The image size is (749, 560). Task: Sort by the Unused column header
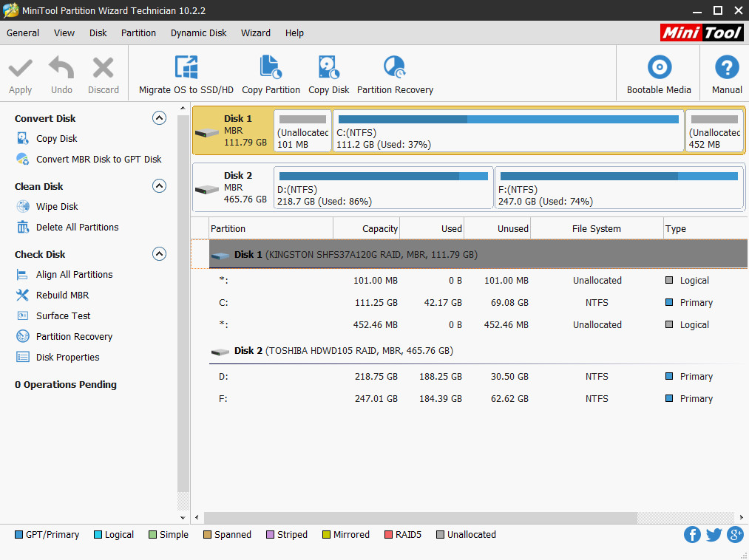coord(498,229)
